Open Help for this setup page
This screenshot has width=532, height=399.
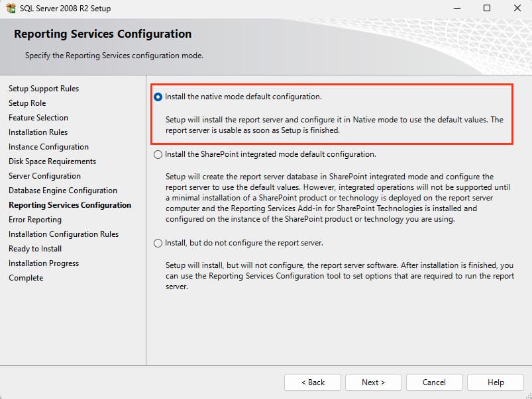[x=495, y=382]
